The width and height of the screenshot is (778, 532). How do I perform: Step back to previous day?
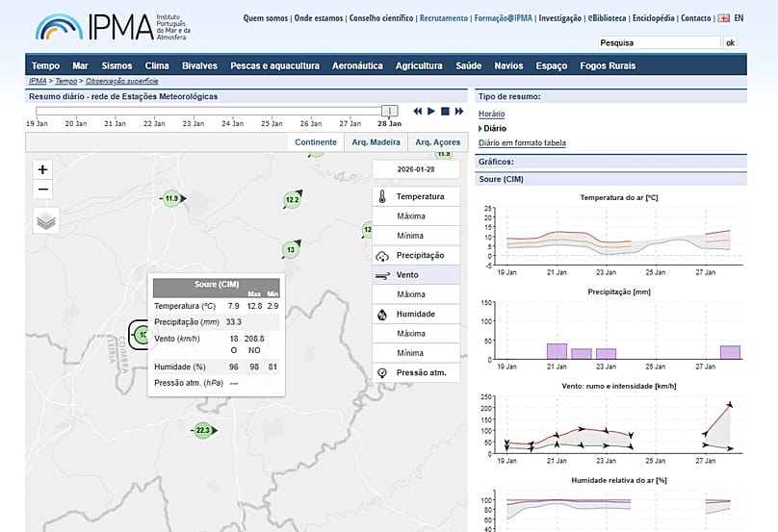coord(418,112)
